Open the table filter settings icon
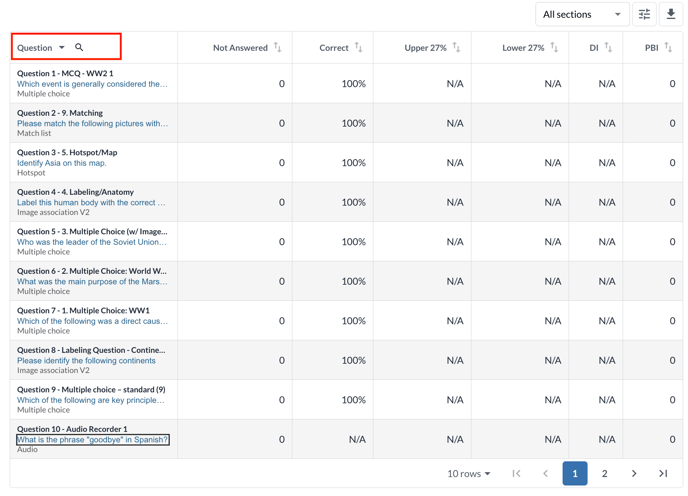Viewport: 688px width, 496px height. click(644, 14)
